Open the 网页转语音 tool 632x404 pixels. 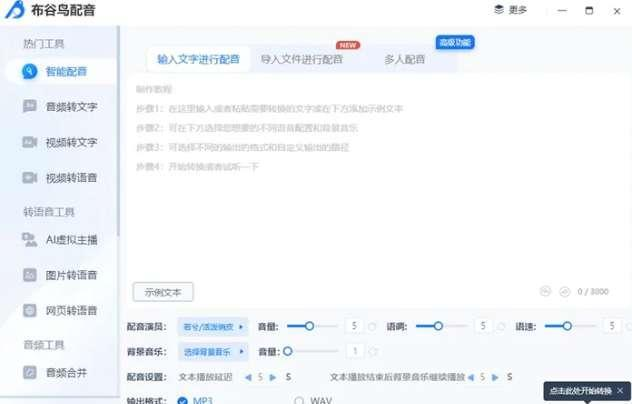60,311
